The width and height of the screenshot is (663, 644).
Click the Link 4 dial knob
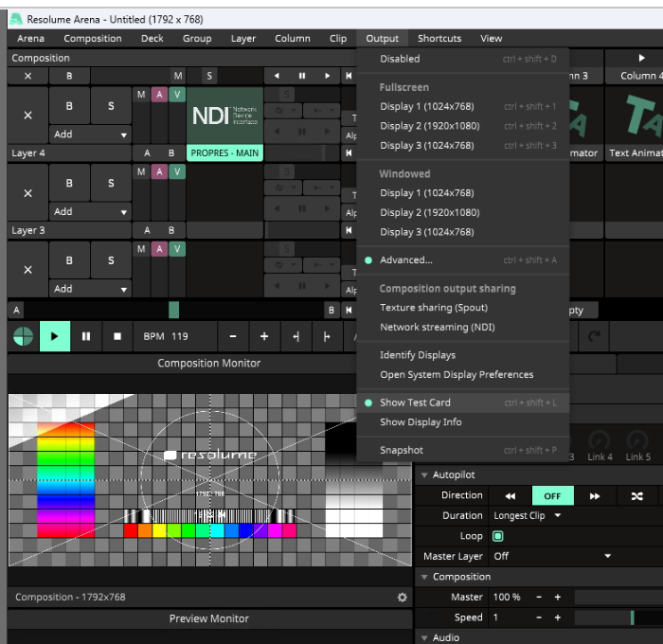tap(599, 441)
